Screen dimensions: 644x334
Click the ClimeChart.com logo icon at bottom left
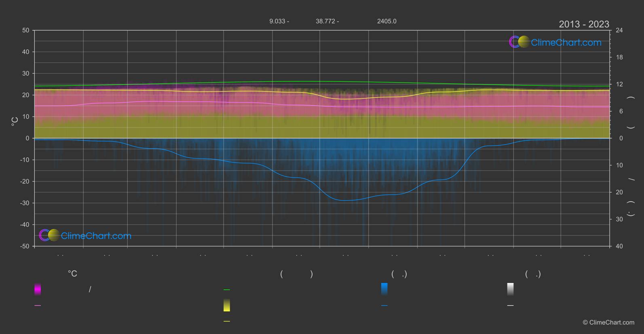point(50,235)
